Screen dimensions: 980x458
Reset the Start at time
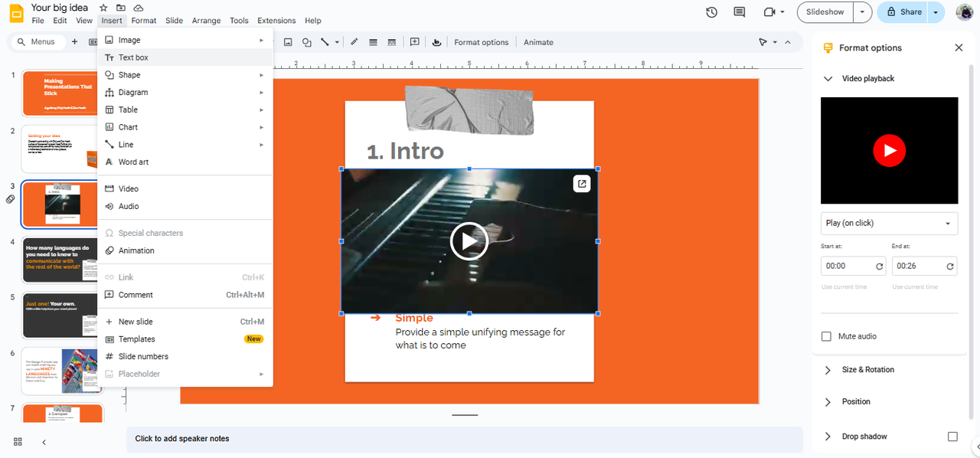pyautogui.click(x=880, y=267)
